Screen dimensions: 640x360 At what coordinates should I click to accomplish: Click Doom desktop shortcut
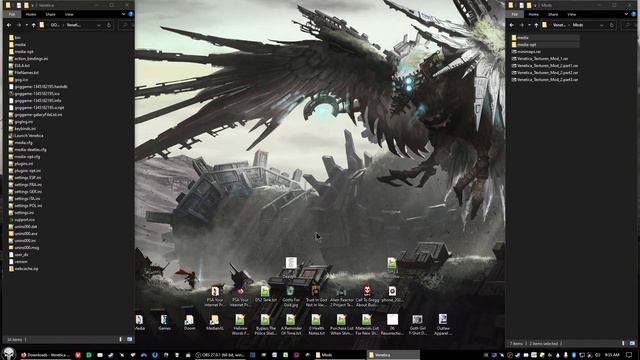189,322
